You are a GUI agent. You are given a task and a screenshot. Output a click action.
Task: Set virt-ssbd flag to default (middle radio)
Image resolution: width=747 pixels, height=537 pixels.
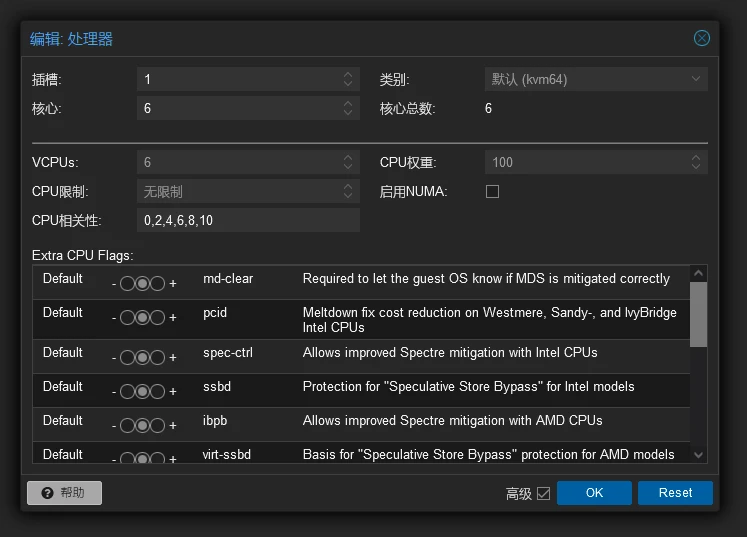click(142, 458)
